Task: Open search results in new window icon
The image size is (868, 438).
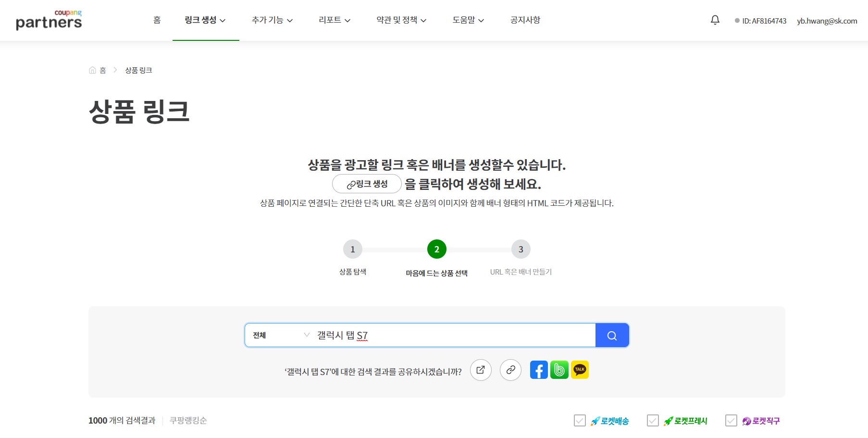Action: click(481, 370)
